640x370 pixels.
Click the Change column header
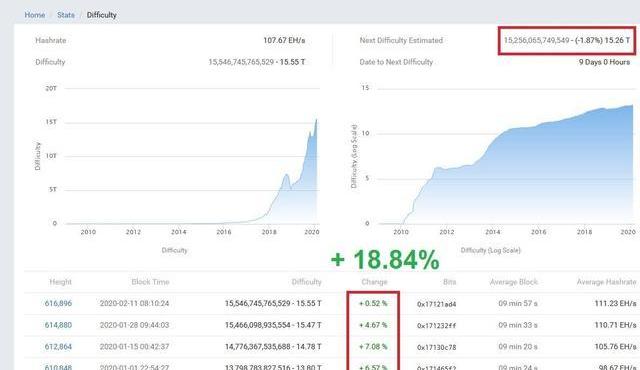point(374,282)
